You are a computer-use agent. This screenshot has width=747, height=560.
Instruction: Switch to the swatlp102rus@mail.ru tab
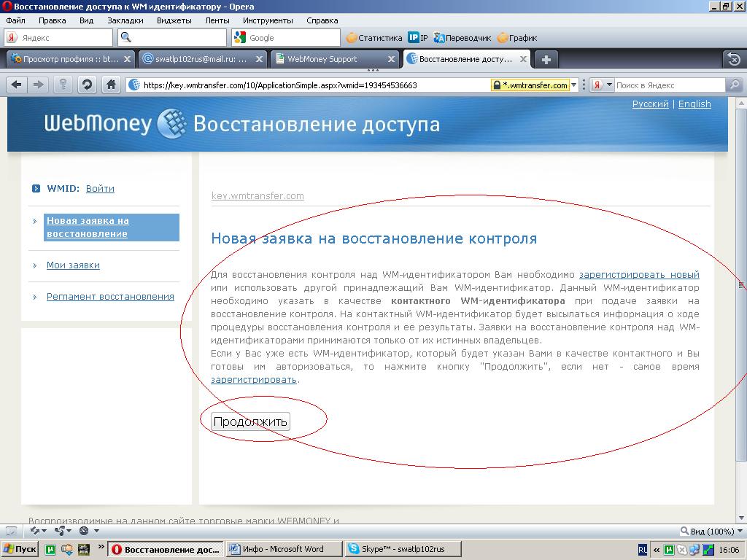coord(203,59)
